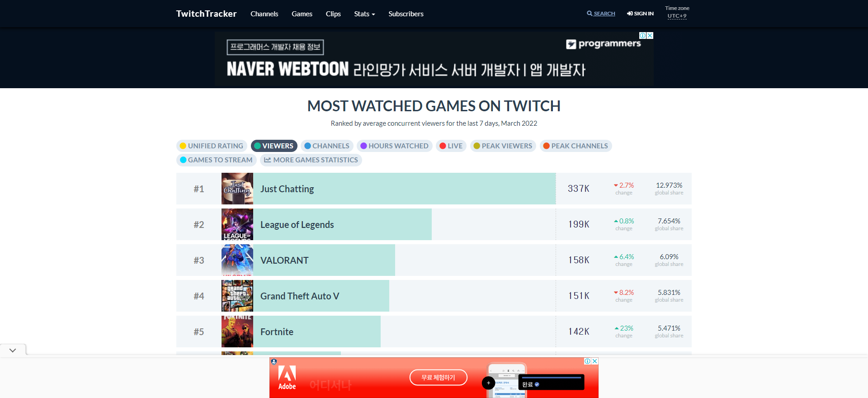The width and height of the screenshot is (868, 398).
Task: Expand the Stats dropdown menu
Action: (364, 14)
